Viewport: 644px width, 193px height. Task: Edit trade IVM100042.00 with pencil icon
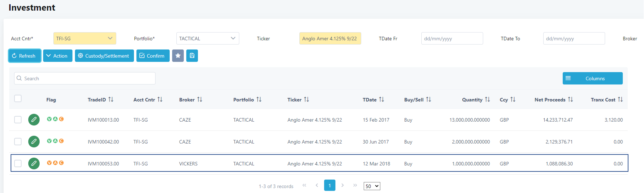(34, 141)
